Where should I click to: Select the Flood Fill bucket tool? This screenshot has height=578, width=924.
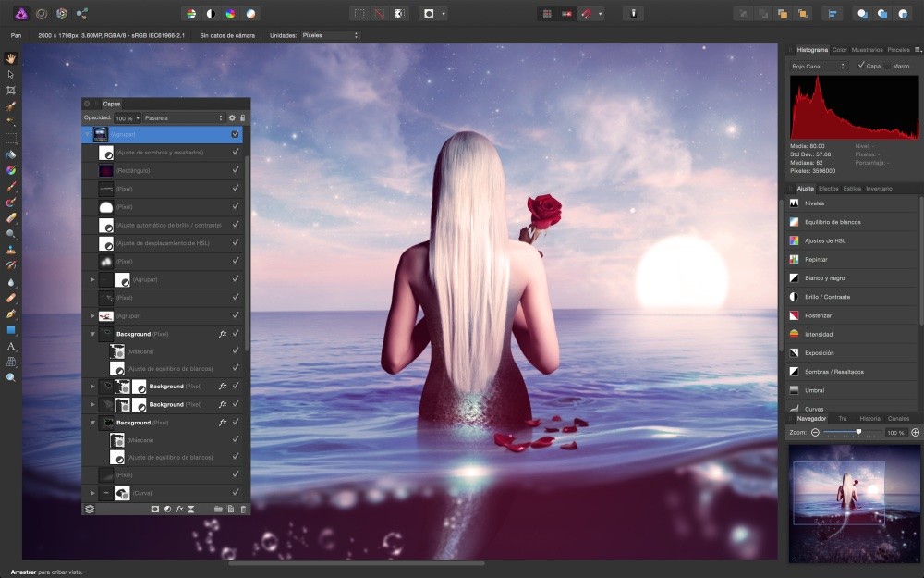[x=10, y=154]
